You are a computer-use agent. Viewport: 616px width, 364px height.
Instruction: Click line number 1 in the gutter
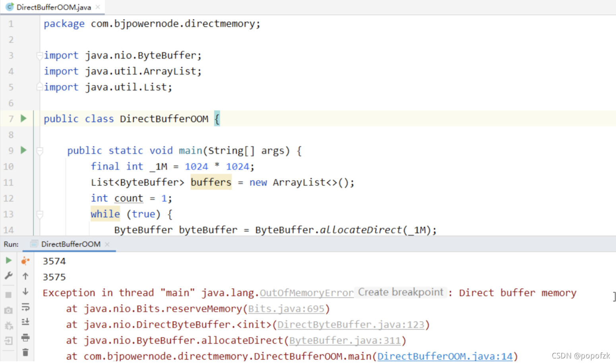(11, 24)
